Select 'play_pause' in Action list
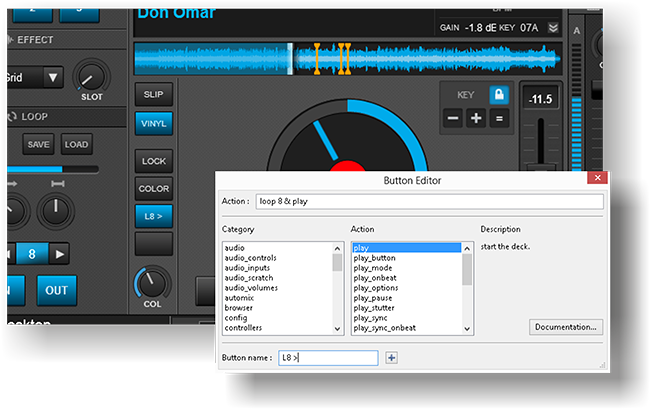Screen dimensions: 650x409 pyautogui.click(x=373, y=298)
